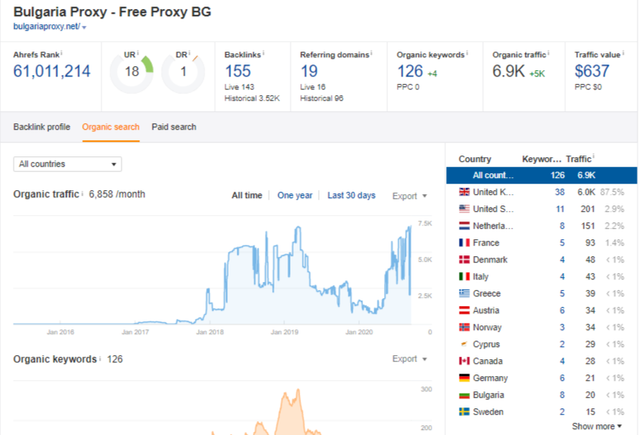Click the info icon beside Organic keywords chart title

[100, 358]
